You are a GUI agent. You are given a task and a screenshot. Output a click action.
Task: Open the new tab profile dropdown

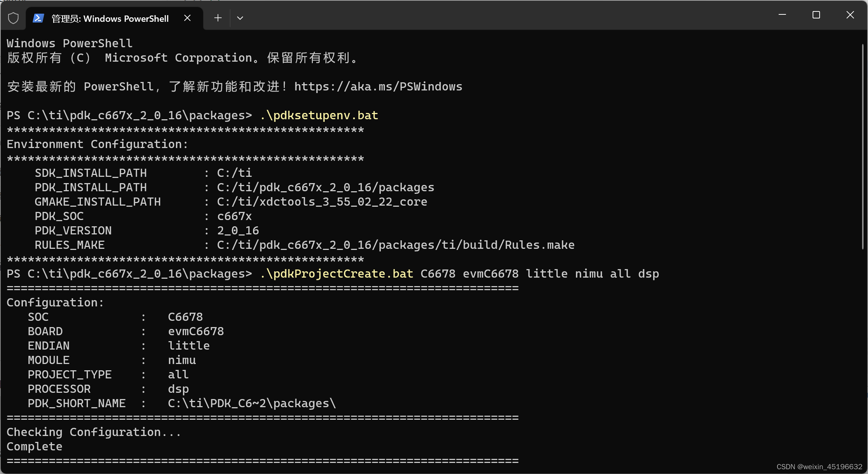pyautogui.click(x=240, y=18)
